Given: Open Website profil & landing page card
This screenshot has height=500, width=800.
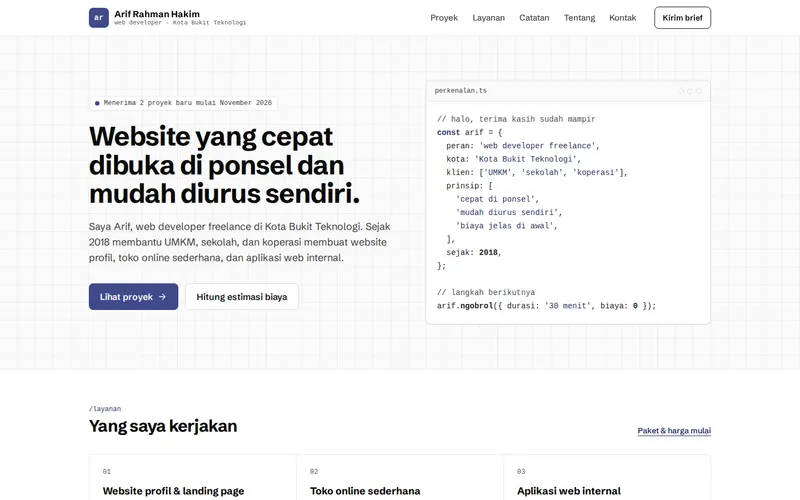Looking at the screenshot, I should tap(193, 478).
